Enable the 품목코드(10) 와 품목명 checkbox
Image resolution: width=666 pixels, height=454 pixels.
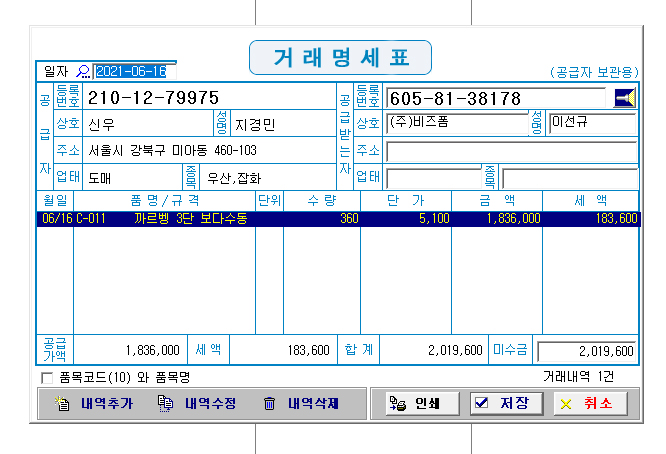coord(46,378)
